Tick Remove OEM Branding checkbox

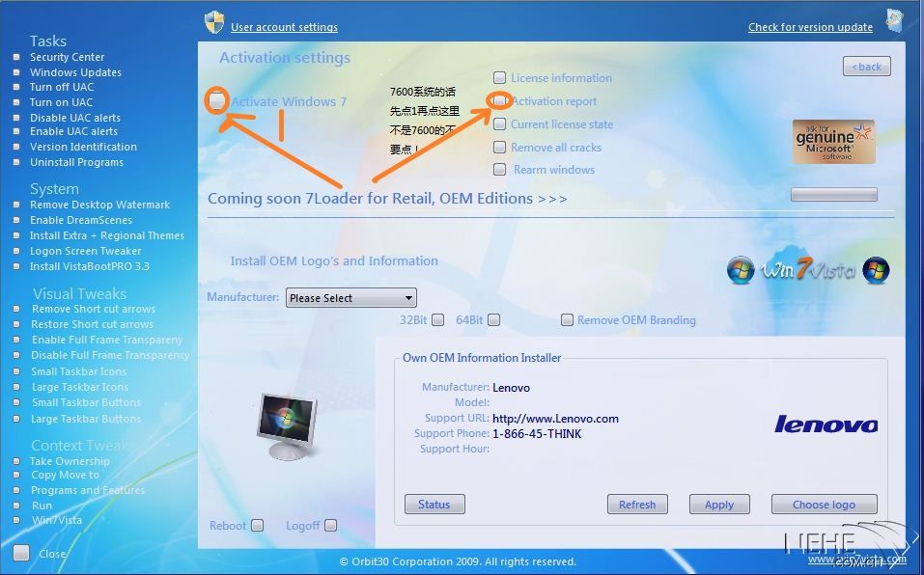pyautogui.click(x=567, y=319)
